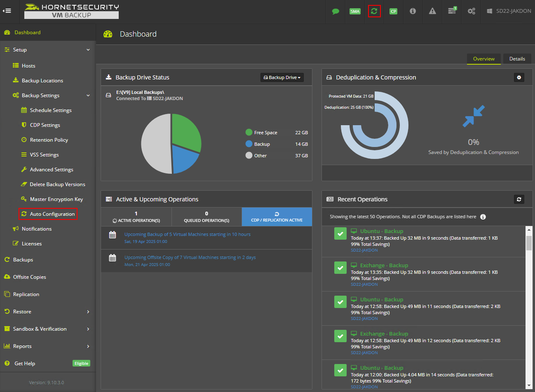Expand the Reports menu arrow
This screenshot has height=392, width=535.
(88, 346)
